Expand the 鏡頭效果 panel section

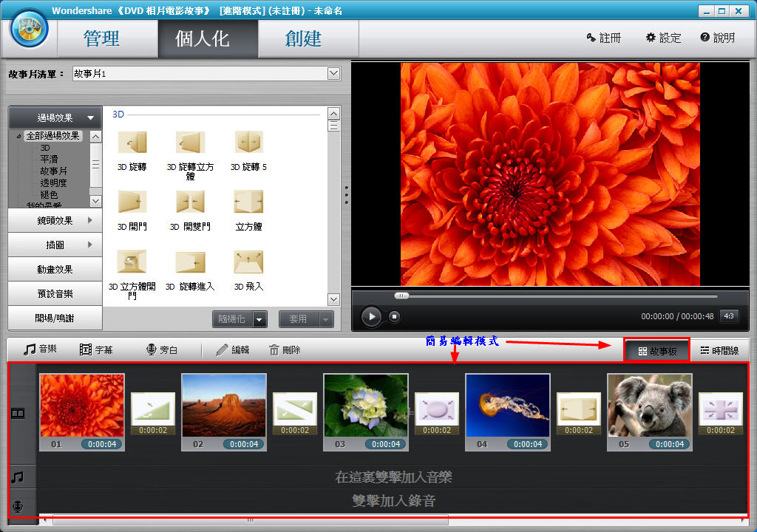point(55,220)
